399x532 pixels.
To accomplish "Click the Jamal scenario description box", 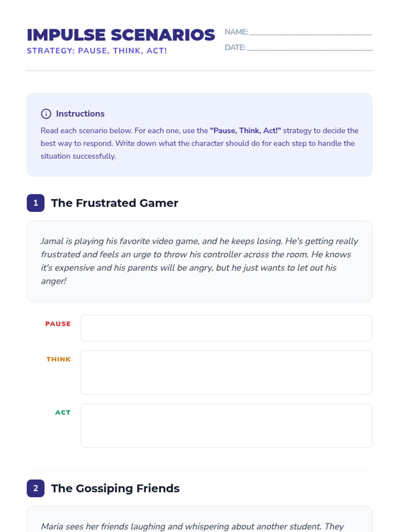I will click(199, 261).
